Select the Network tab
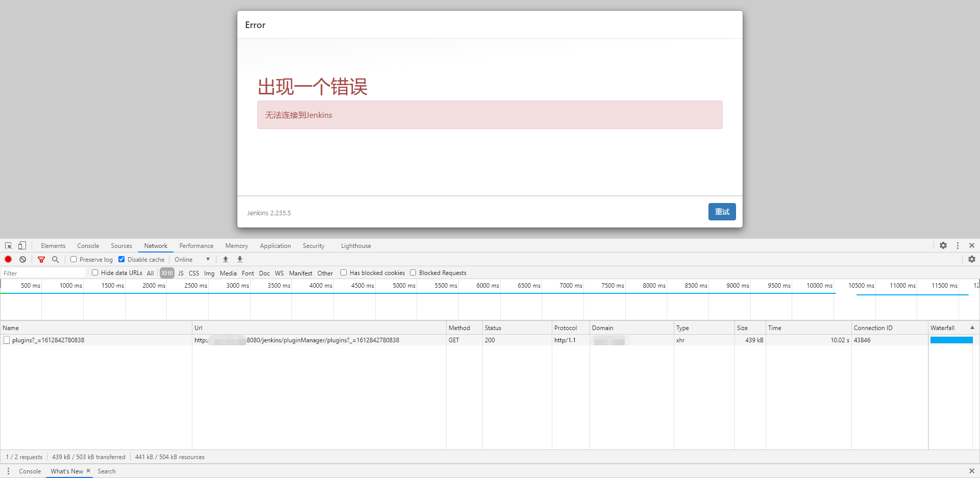The height and width of the screenshot is (478, 980). pos(156,245)
